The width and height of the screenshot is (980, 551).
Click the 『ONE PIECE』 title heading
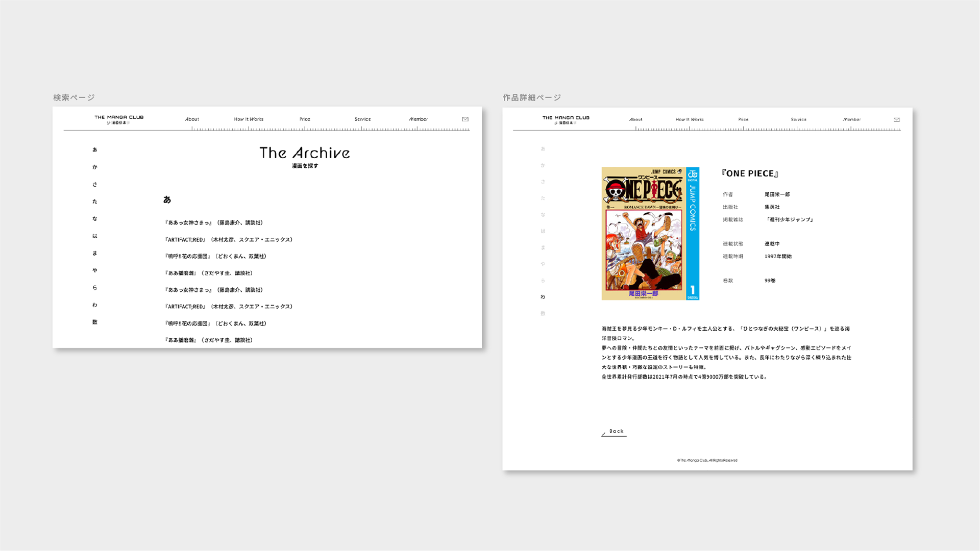(750, 173)
